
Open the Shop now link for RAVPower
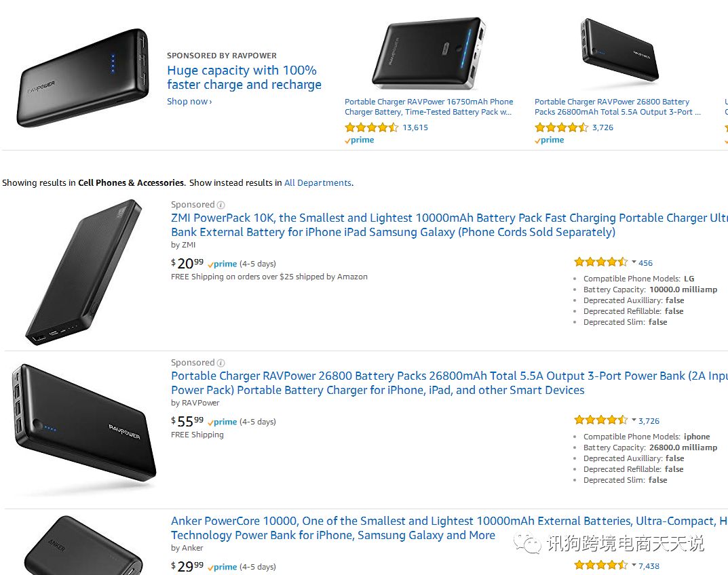click(x=189, y=102)
